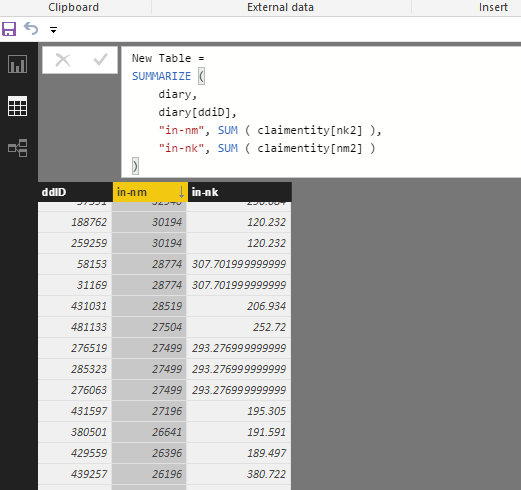This screenshot has width=521, height=490.
Task: Select cell with ddID 380501
Action: pyautogui.click(x=75, y=432)
